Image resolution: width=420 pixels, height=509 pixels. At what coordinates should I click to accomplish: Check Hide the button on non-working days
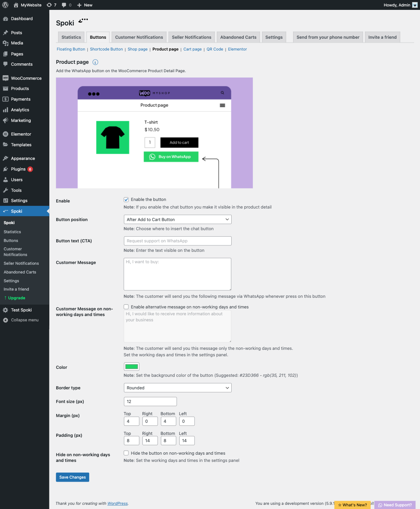[x=126, y=453]
